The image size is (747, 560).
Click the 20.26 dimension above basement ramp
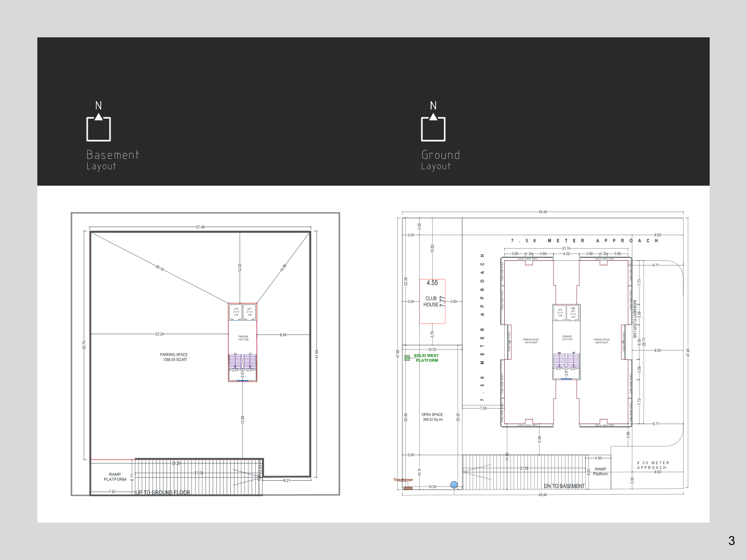click(176, 463)
